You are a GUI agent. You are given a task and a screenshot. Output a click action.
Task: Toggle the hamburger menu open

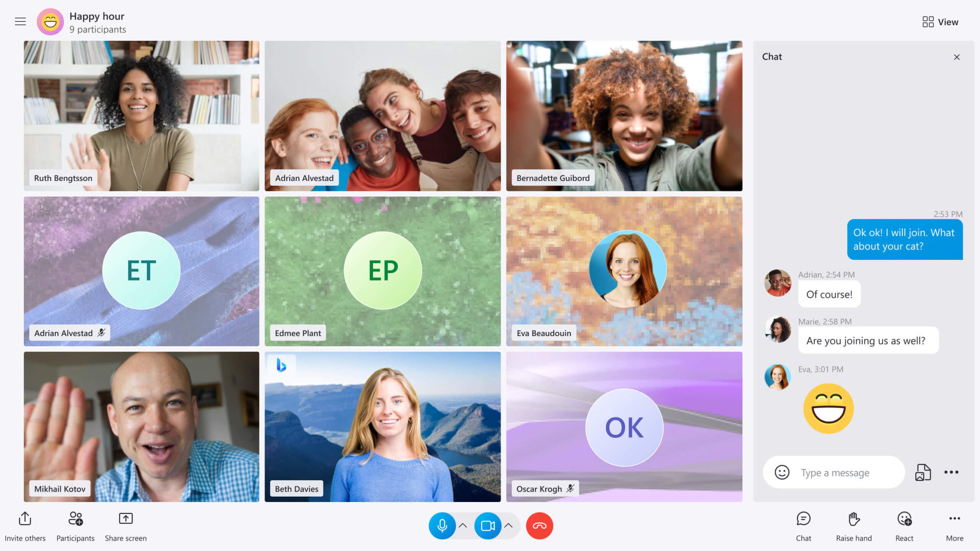[20, 20]
